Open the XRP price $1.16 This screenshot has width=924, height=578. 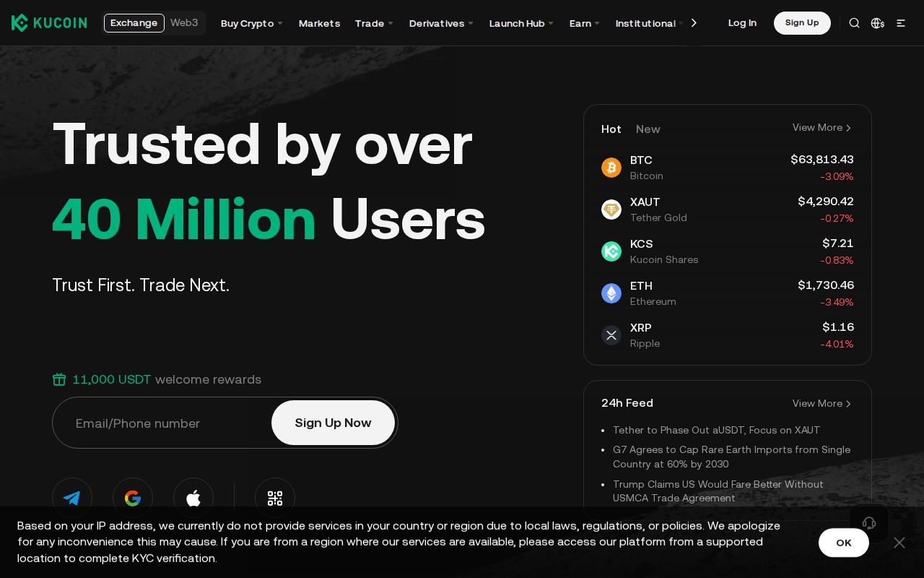(x=838, y=327)
